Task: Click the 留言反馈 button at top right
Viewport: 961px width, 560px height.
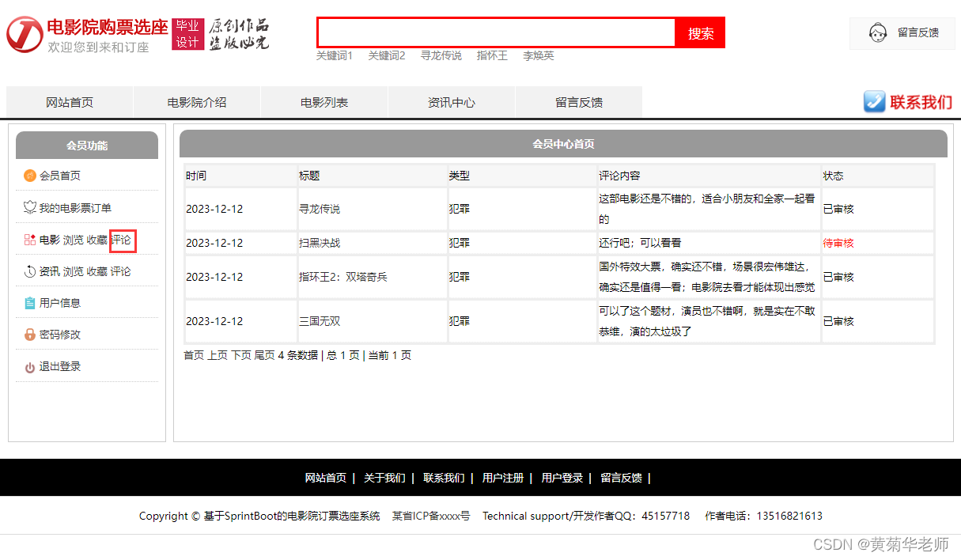Action: (902, 33)
